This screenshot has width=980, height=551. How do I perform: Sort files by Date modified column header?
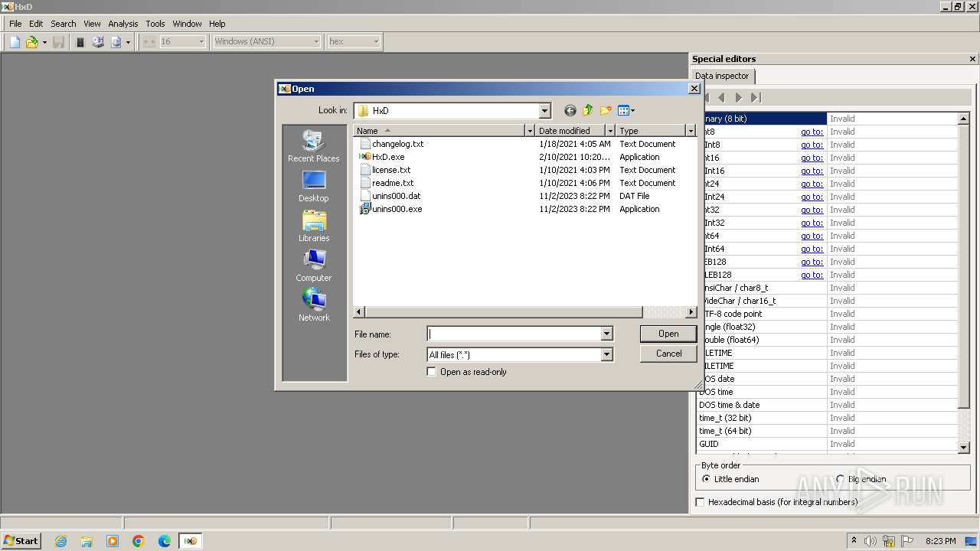click(570, 131)
